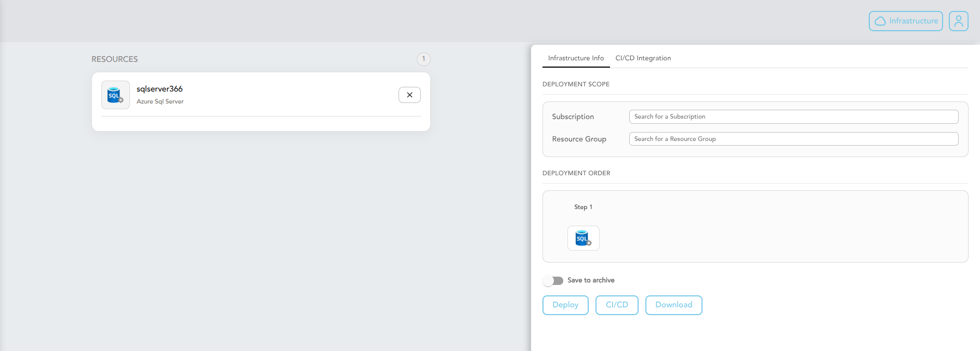The image size is (980, 351).
Task: Click the Azure Sql Server subtitle text
Action: click(x=160, y=101)
